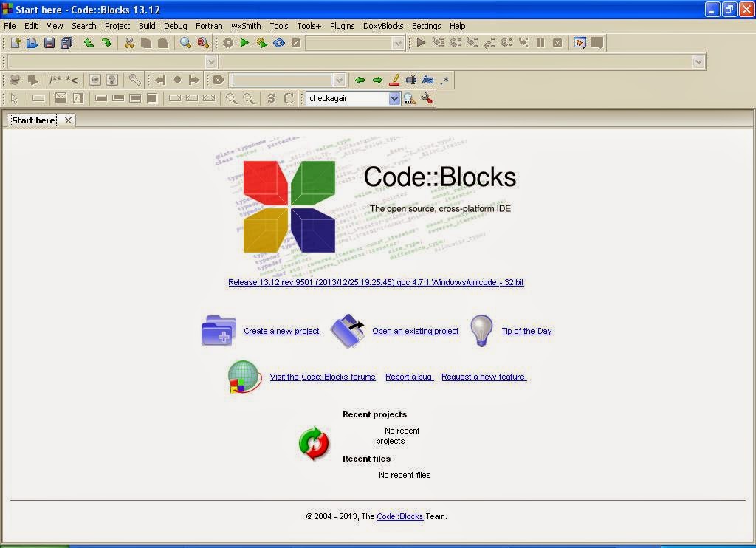
Task: Click the Abort build icon
Action: 296,43
